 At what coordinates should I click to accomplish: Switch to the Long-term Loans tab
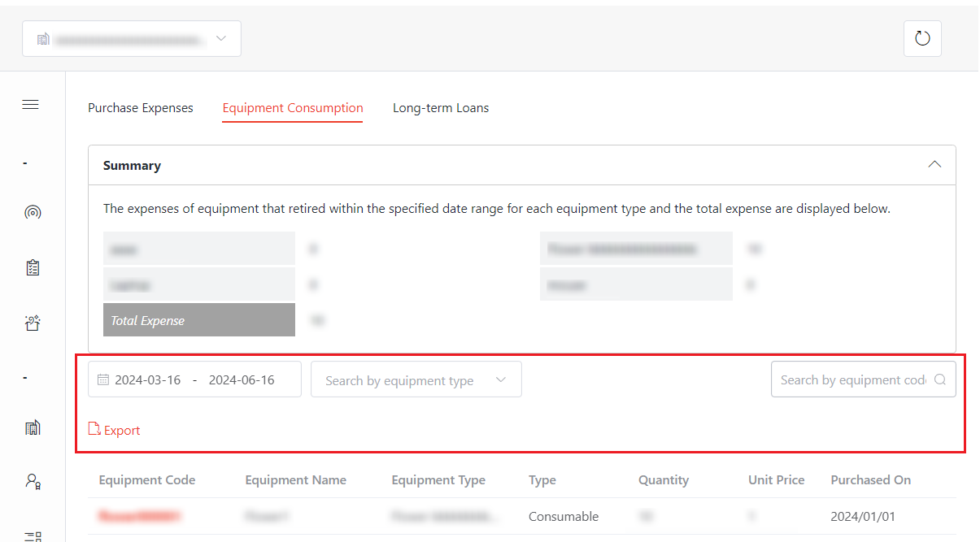(x=441, y=108)
